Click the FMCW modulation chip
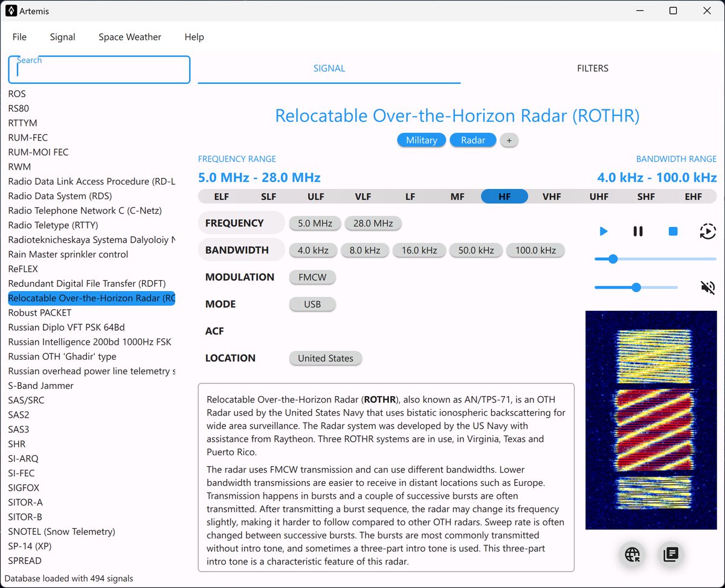725x588 pixels. point(312,277)
